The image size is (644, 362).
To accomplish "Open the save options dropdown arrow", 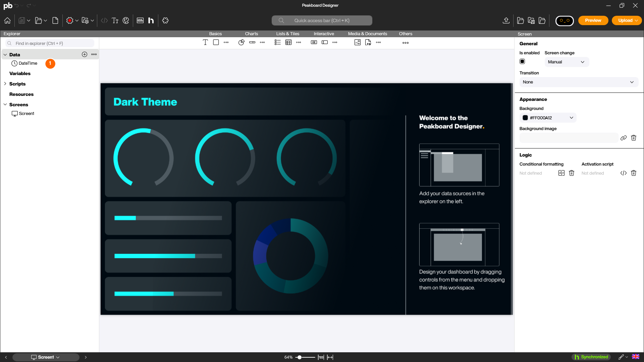I will [29, 21].
